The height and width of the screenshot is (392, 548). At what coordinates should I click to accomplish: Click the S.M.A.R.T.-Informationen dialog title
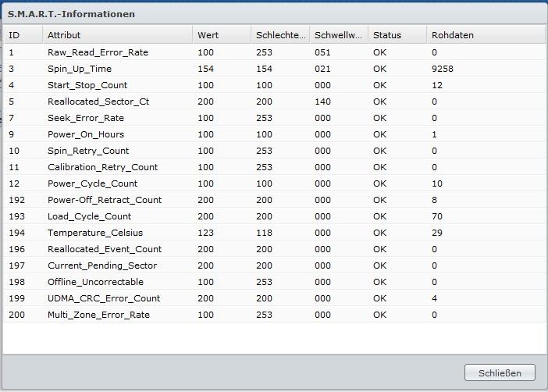tap(71, 14)
